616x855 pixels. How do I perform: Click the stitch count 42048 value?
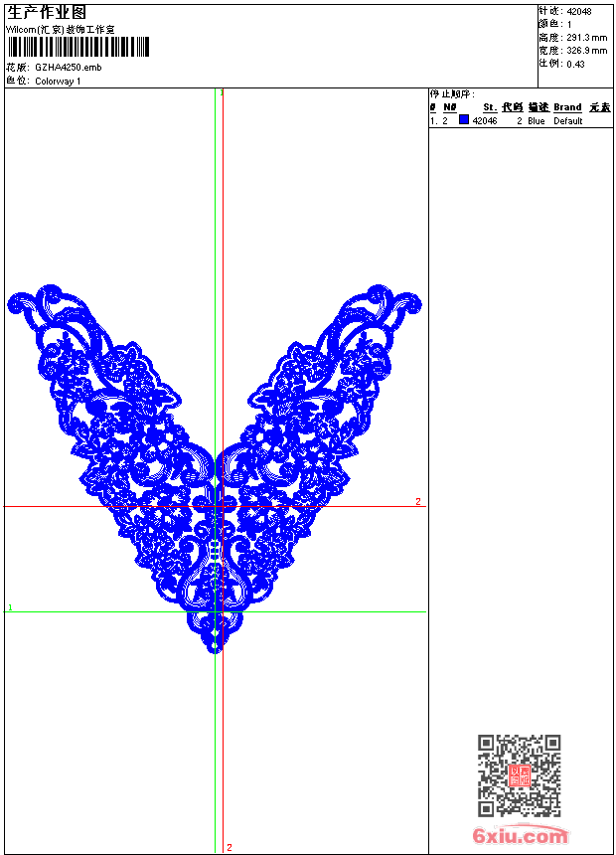pos(579,11)
